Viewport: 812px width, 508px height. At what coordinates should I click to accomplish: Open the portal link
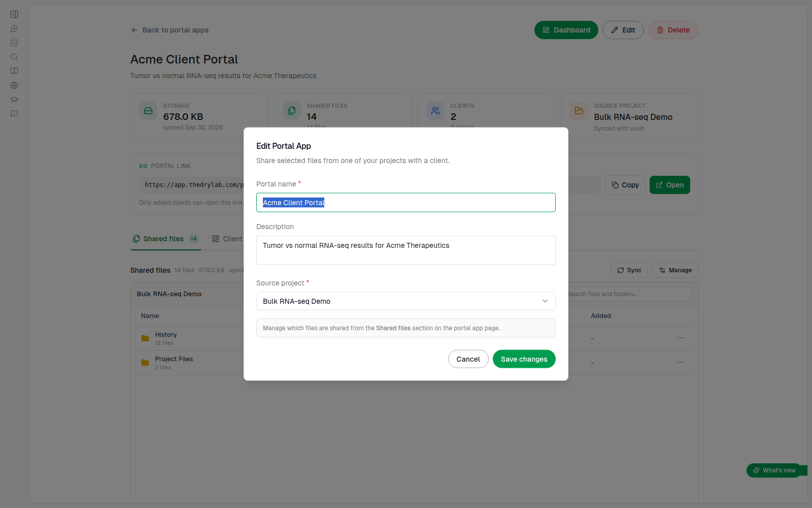click(x=670, y=185)
